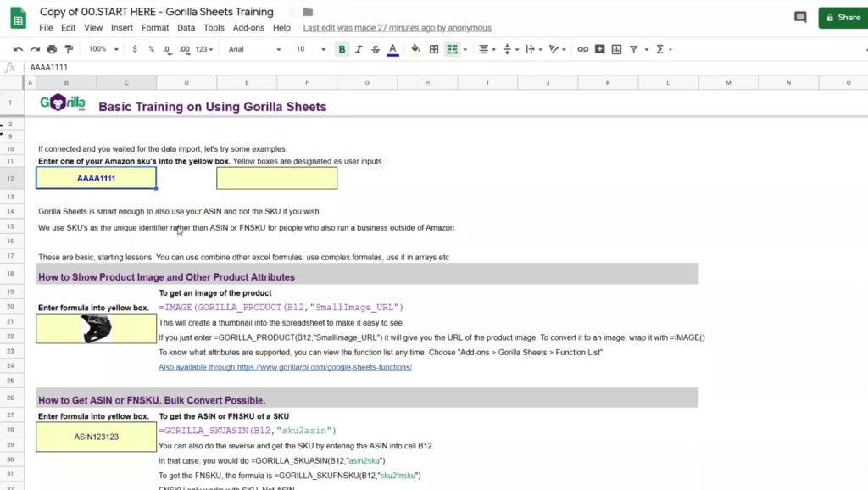Select empty yellow box in row 12

277,178
